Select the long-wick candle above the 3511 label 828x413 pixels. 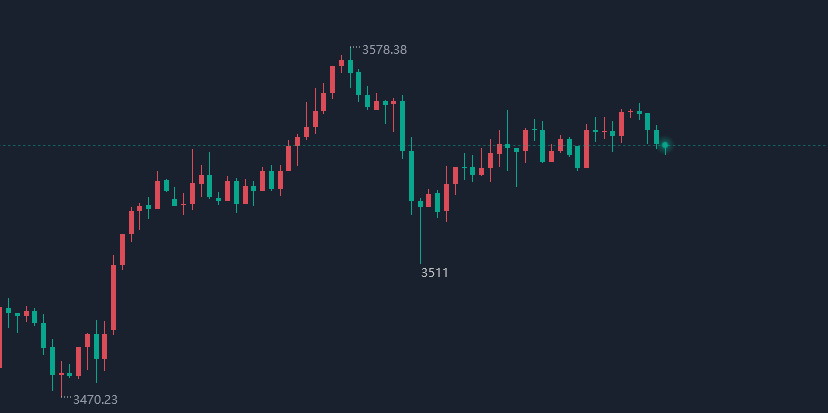[x=420, y=204]
